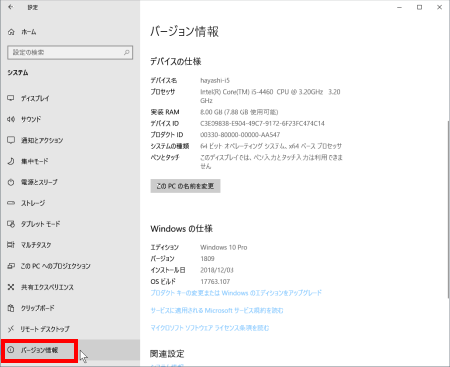Click the Tablet mode (タブレット モード) icon
The image size is (450, 367).
pos(11,224)
